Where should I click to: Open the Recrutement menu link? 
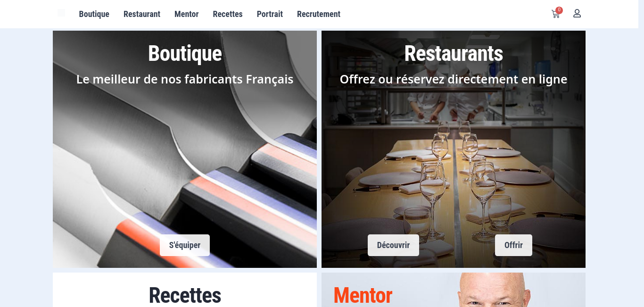click(x=319, y=14)
